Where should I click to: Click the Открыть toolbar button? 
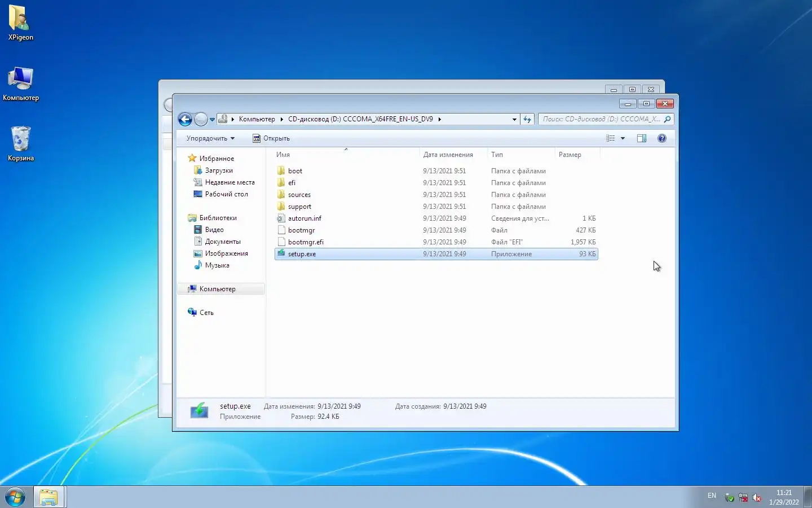tap(271, 138)
